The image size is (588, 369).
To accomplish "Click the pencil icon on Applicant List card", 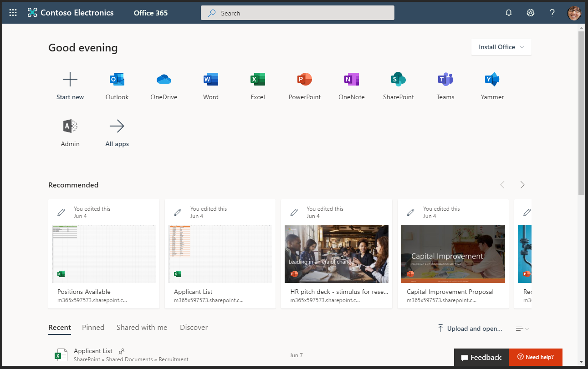I will pos(178,212).
